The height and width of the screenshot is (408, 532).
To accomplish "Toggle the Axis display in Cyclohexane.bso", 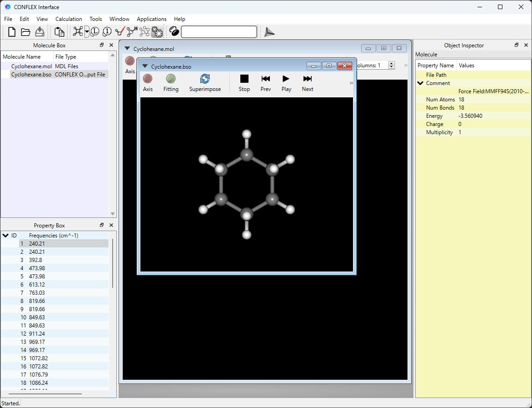I will tap(148, 83).
